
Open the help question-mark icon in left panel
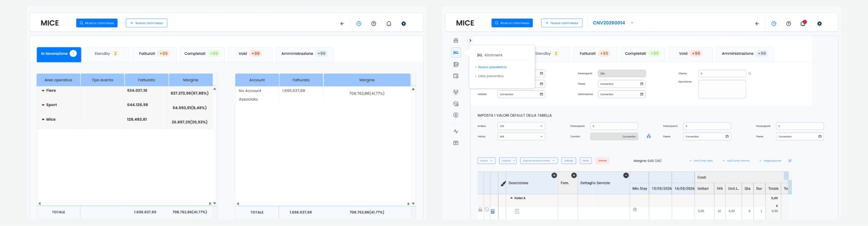pos(374,24)
